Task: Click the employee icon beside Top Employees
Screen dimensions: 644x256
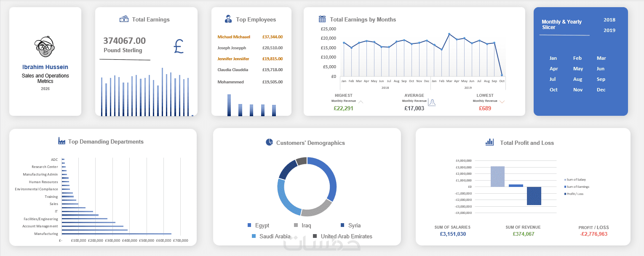Action: (228, 19)
